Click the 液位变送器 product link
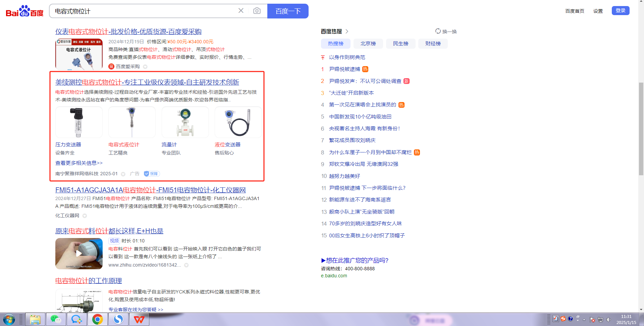This screenshot has height=326, width=644. 227,145
